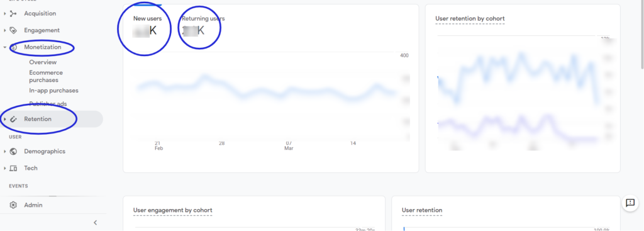Click User engagement by cohort title
Screen dimensions: 644x231
173,210
